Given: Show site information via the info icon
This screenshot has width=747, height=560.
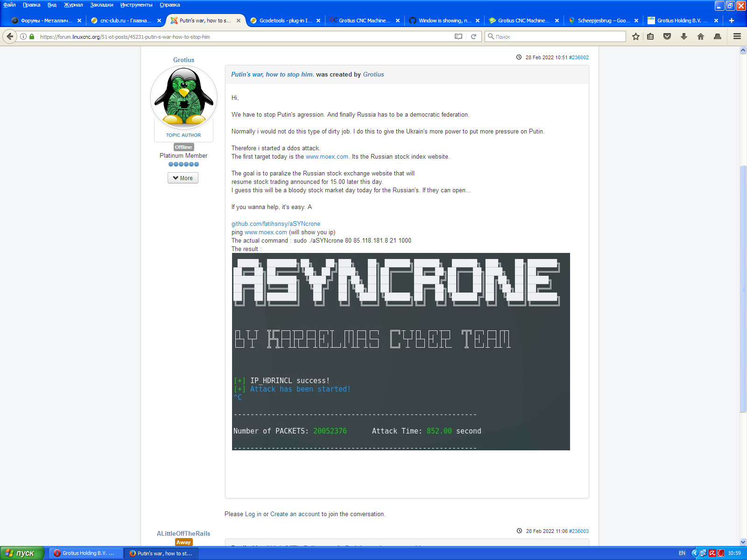Looking at the screenshot, I should click(23, 36).
